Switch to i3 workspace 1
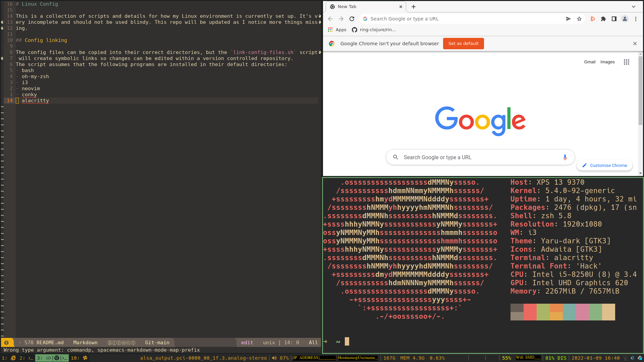The image size is (644, 362). [9, 358]
